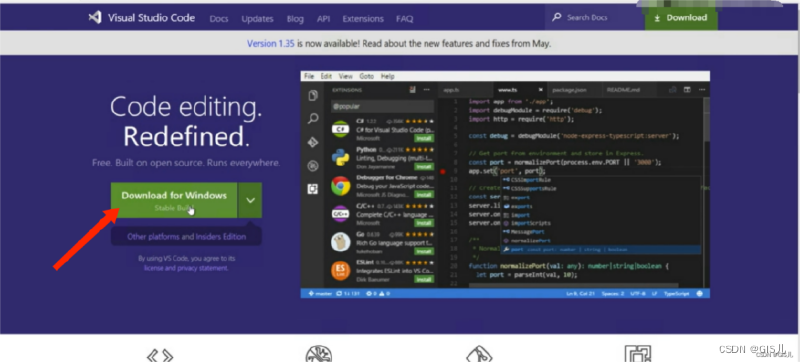This screenshot has height=363, width=800.
Task: Open the Extensions navigation item
Action: (363, 19)
